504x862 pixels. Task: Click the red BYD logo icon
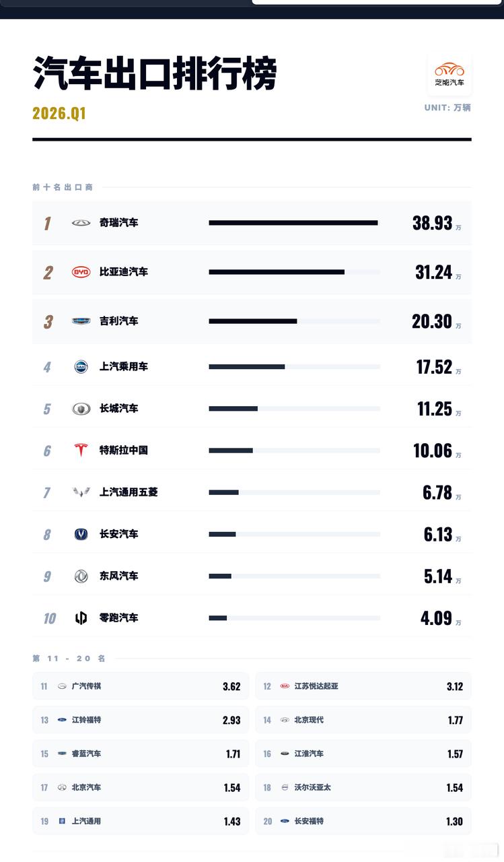(81, 272)
